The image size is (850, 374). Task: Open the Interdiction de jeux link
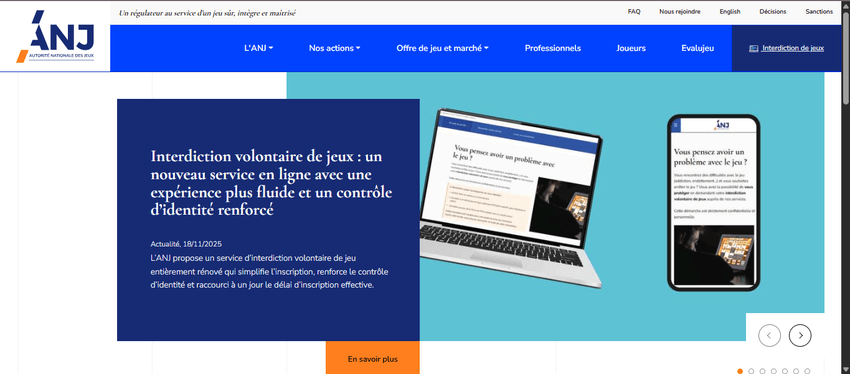point(793,48)
